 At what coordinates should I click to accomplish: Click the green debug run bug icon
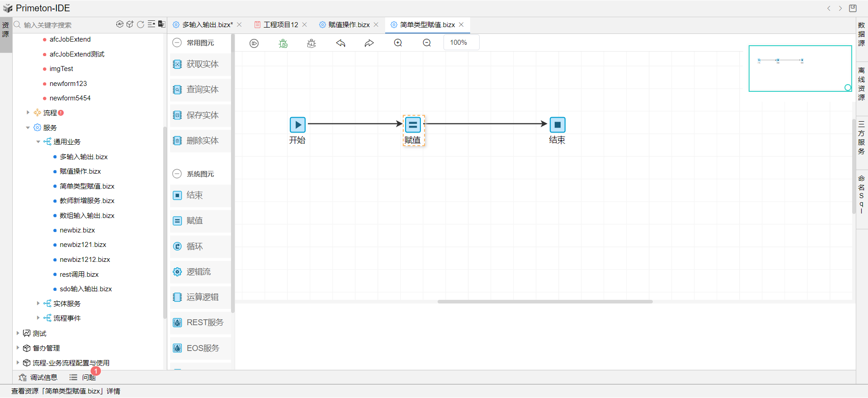[x=283, y=43]
